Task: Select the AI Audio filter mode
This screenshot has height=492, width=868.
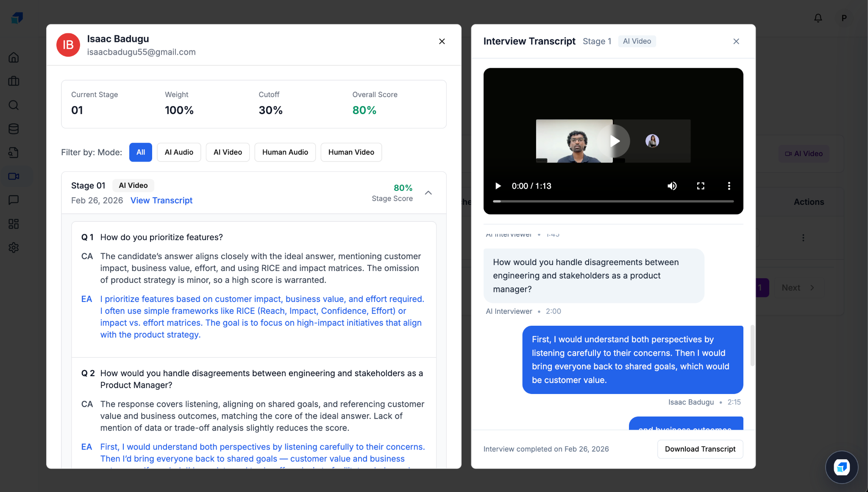Action: pyautogui.click(x=178, y=152)
